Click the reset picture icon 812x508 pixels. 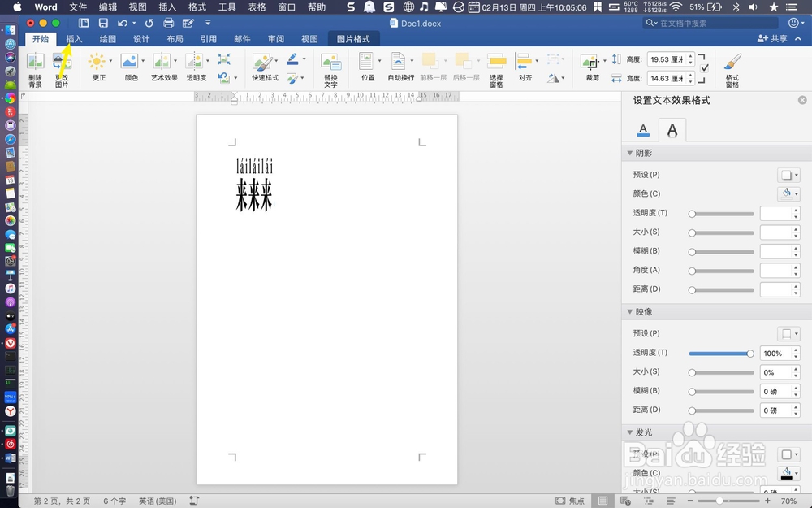224,78
